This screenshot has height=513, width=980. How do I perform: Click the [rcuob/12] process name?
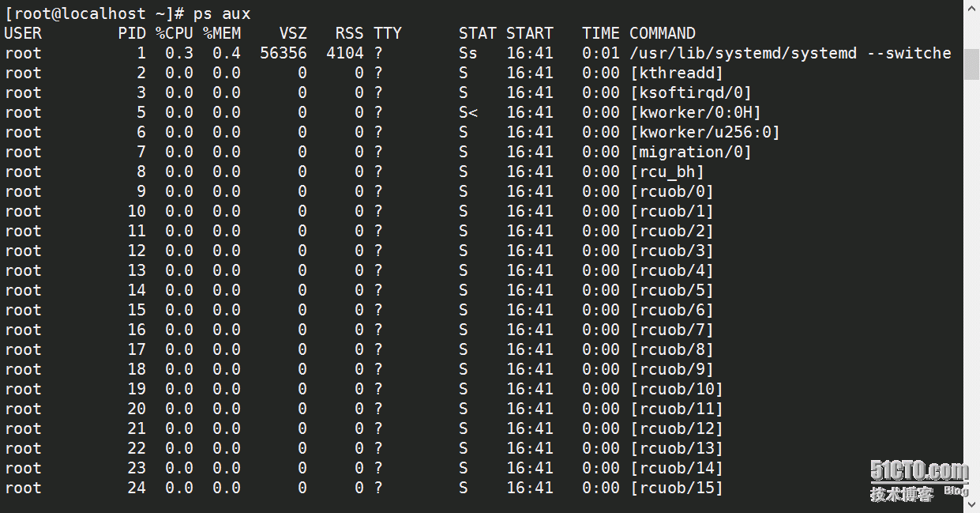[x=677, y=428]
